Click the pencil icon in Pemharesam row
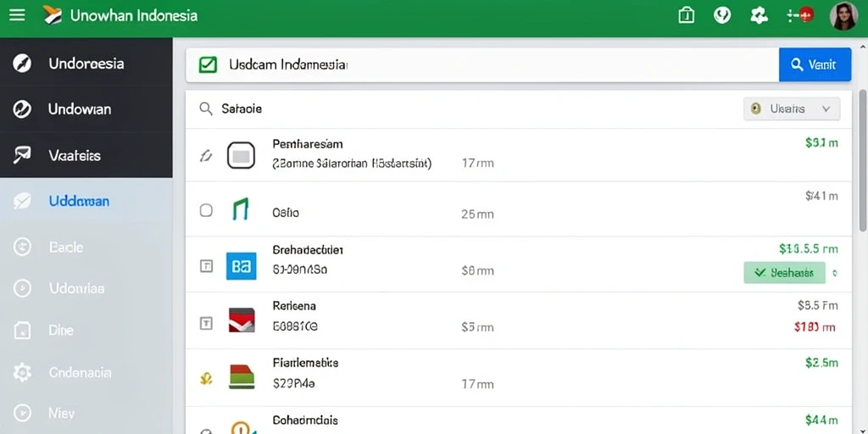The width and height of the screenshot is (868, 434). click(x=205, y=157)
